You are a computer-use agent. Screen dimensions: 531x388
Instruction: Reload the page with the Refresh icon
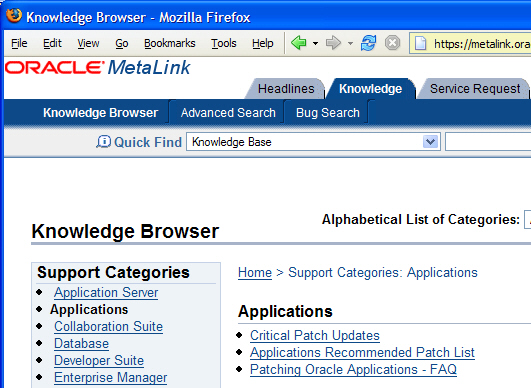point(368,43)
